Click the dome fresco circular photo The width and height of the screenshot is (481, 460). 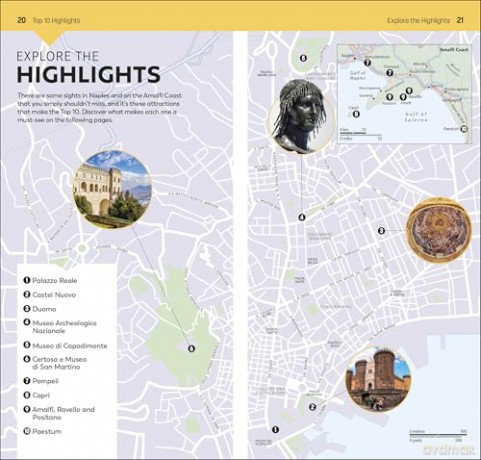point(440,230)
